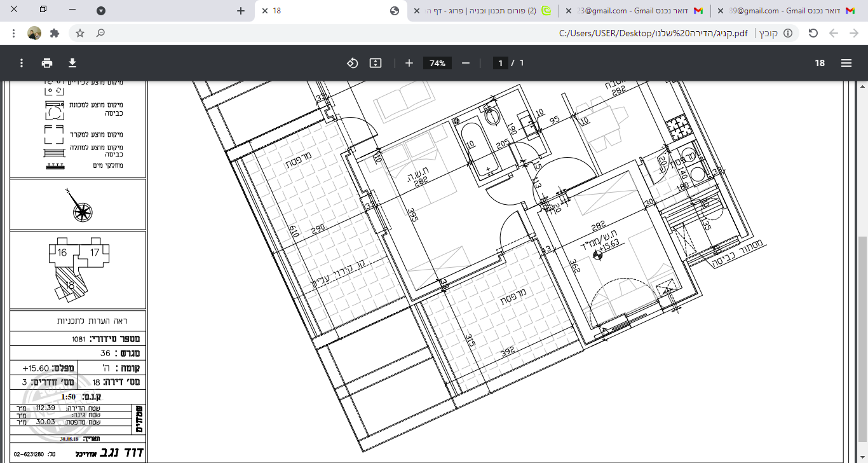
Task: Click the 74% zoom level field
Action: tap(437, 63)
